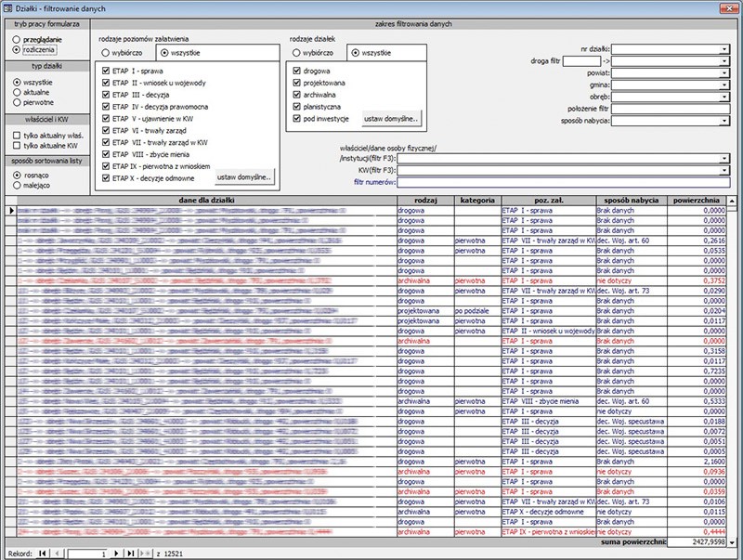The width and height of the screenshot is (743, 560).
Task: Select wybiórczo for poziomów załatwienia
Action: tap(106, 53)
